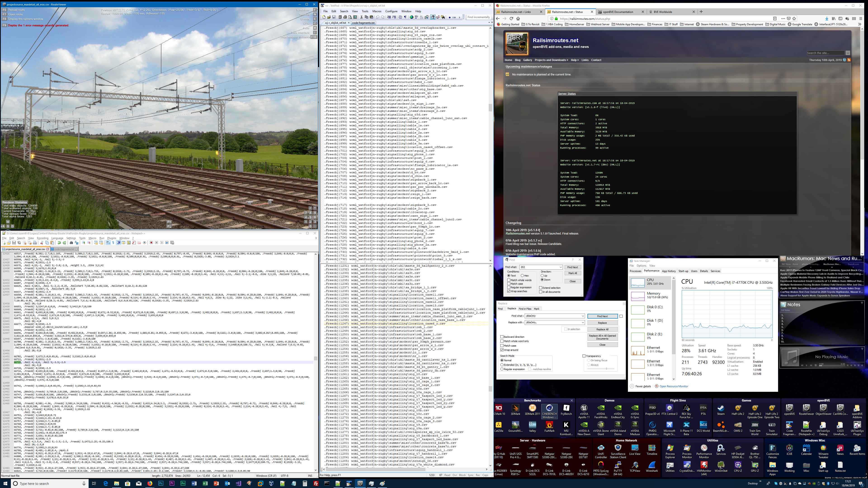Viewport: 868px width, 488px height.
Task: Open App history tab in Task Manager
Action: click(x=669, y=271)
